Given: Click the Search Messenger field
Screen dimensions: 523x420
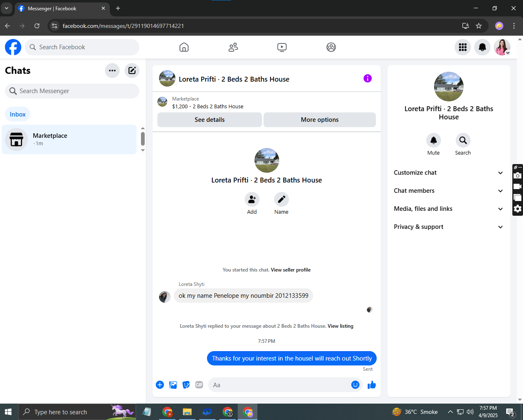Looking at the screenshot, I should pyautogui.click(x=72, y=91).
